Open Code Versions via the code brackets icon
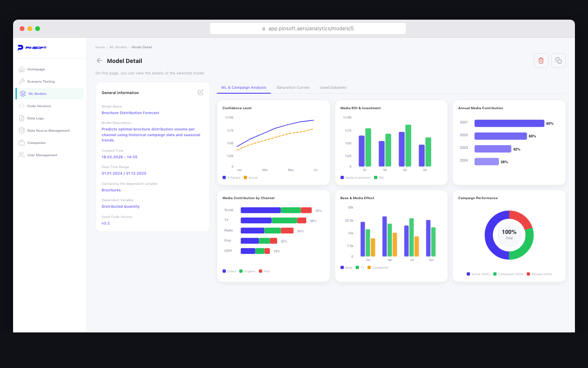 pos(22,105)
